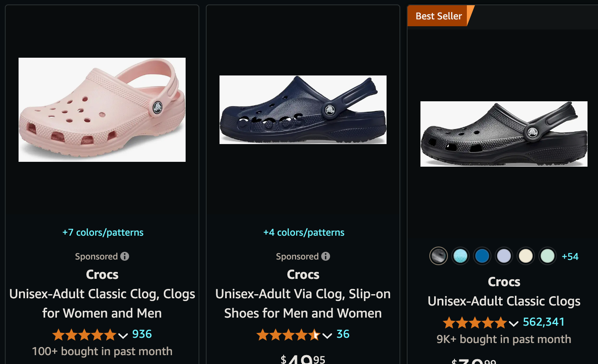Expand the rating dropdown next to 36 reviews
Image resolution: width=598 pixels, height=364 pixels.
[327, 335]
